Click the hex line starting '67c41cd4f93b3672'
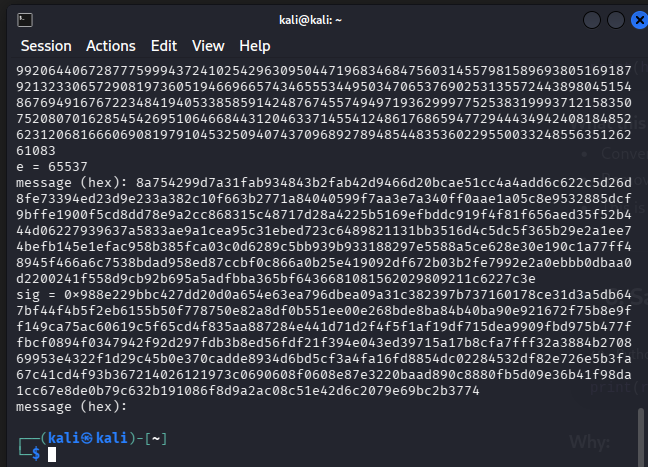 [324, 375]
